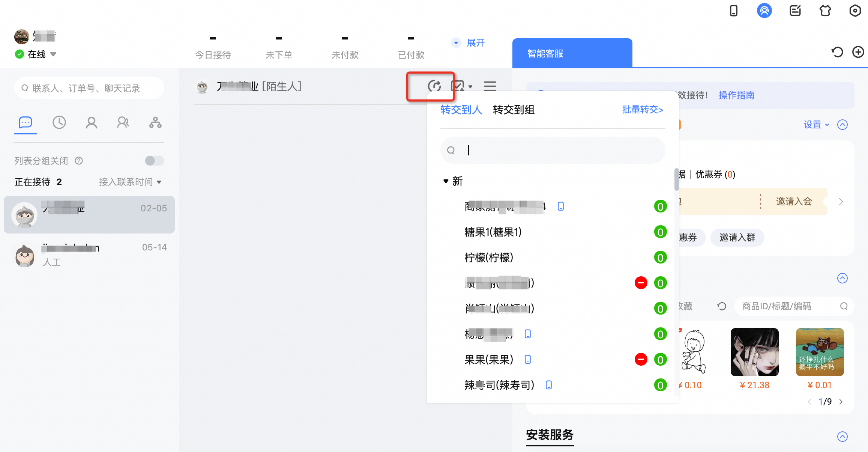The height and width of the screenshot is (452, 868).
Task: Click the user avatar at top left
Action: [21, 36]
